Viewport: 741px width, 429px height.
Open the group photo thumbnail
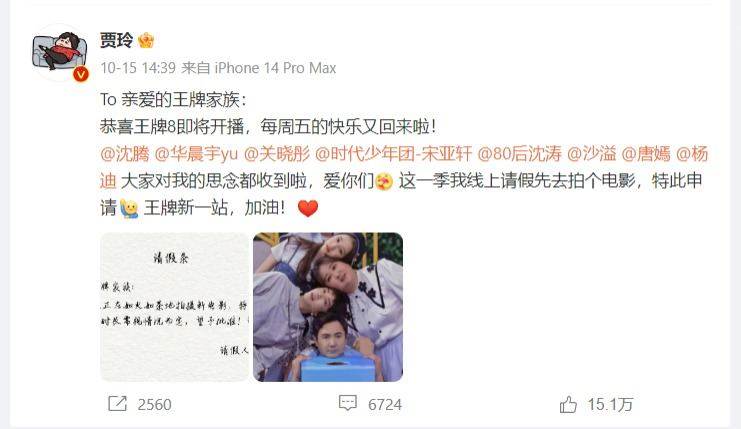[328, 307]
